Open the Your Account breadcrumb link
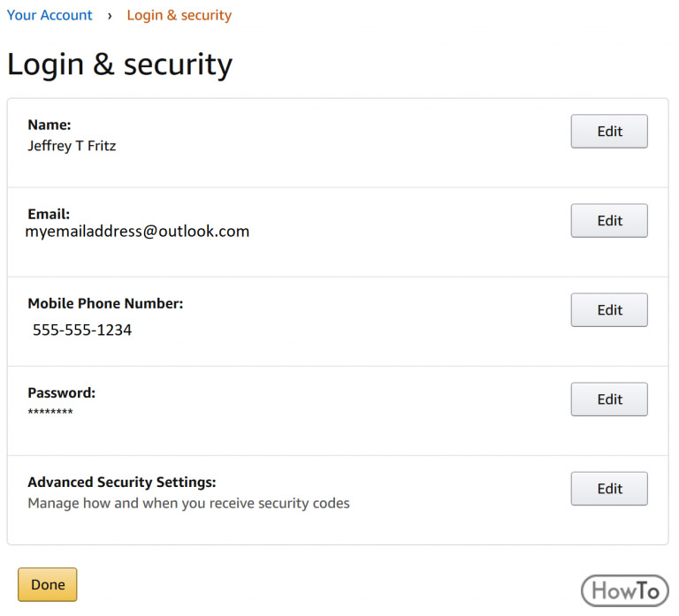 pos(50,15)
